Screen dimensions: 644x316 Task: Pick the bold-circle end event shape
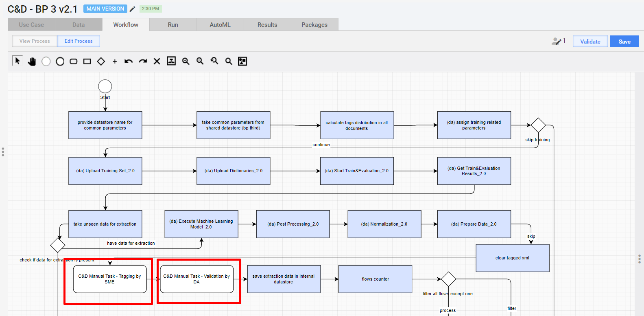(60, 61)
